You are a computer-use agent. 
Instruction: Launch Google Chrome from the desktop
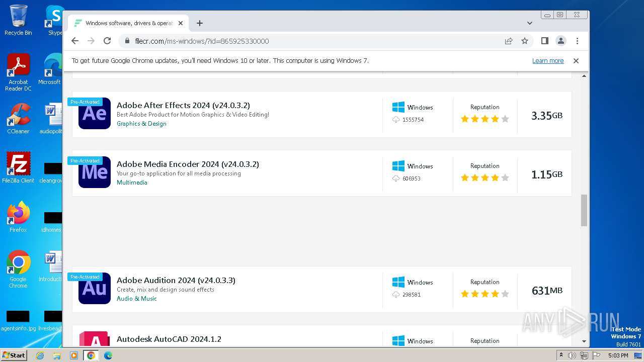coord(18,269)
